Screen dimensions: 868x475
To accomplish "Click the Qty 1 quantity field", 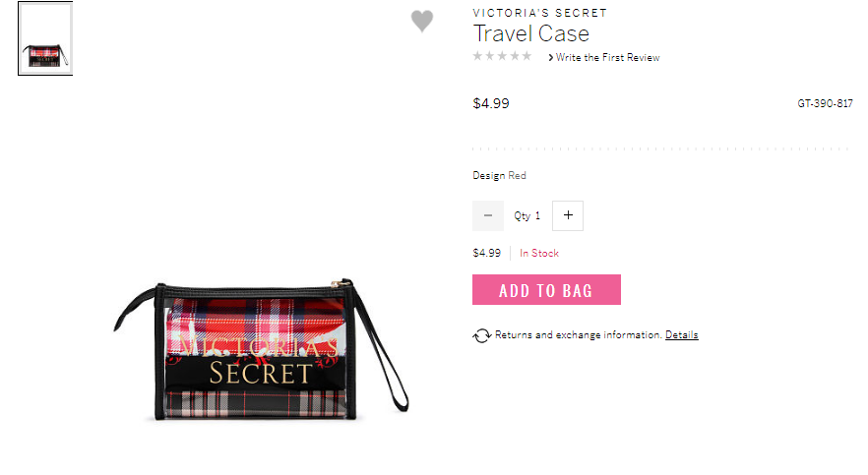I will (x=527, y=215).
